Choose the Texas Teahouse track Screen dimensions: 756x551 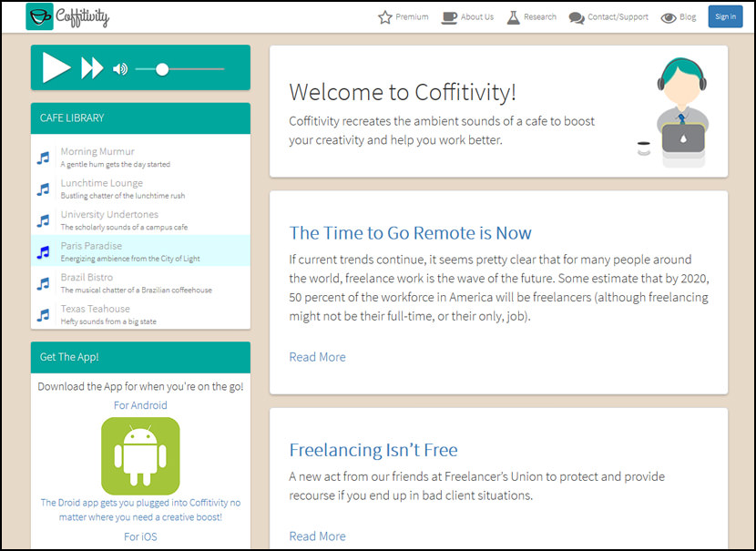click(x=140, y=314)
